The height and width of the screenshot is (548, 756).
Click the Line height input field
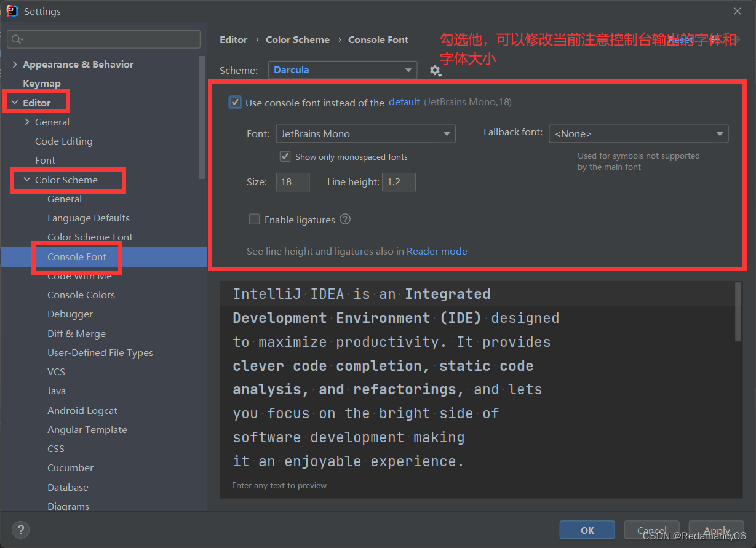tap(399, 182)
